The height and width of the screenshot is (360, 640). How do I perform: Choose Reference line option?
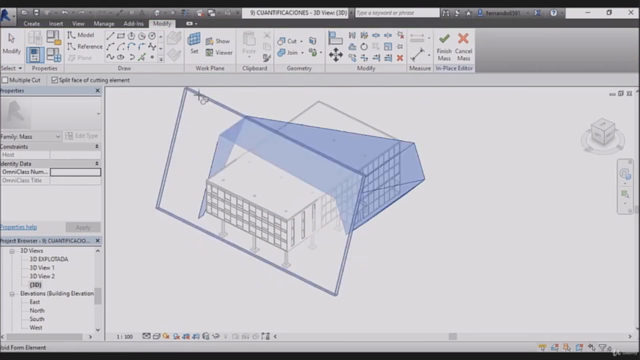85,47
